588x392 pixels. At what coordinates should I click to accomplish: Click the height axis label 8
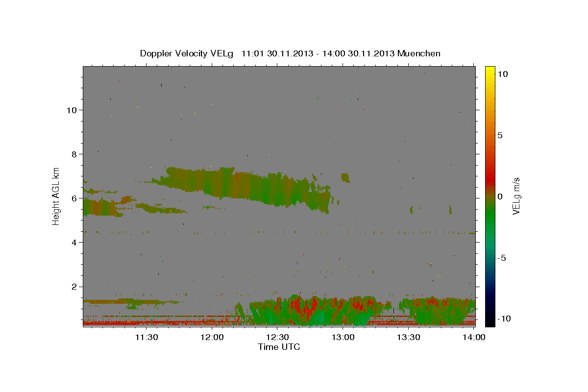click(73, 154)
